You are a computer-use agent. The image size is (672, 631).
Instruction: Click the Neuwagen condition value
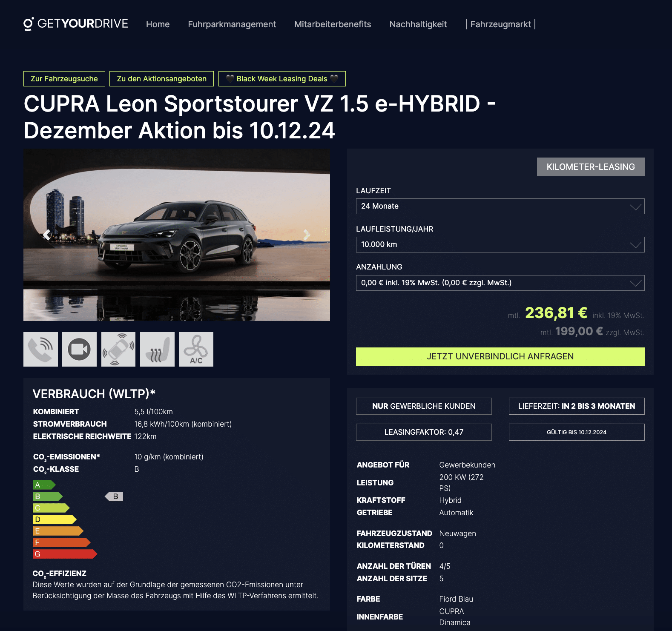click(x=457, y=533)
